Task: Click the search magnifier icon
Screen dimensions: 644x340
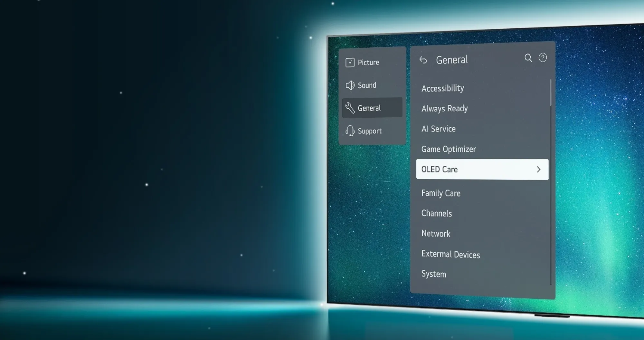Action: click(528, 58)
